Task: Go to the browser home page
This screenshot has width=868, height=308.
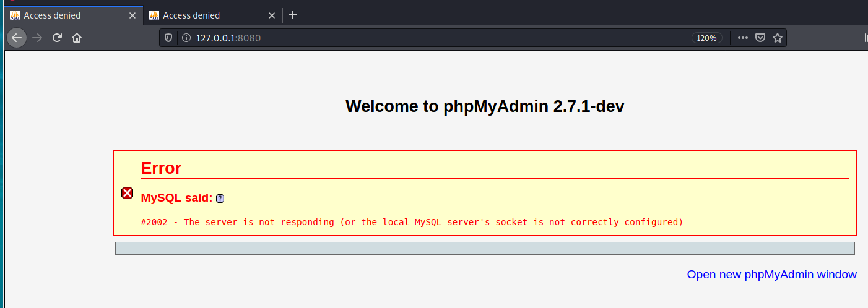Action: pos(77,38)
